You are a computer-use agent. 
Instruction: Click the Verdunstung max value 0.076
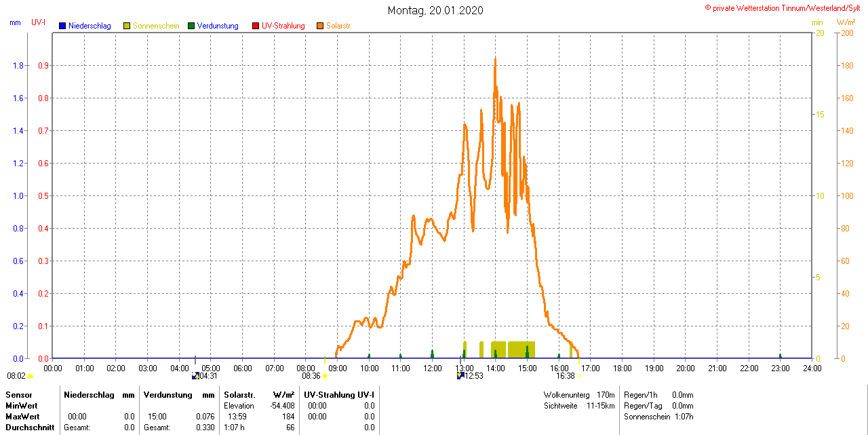coord(205,417)
